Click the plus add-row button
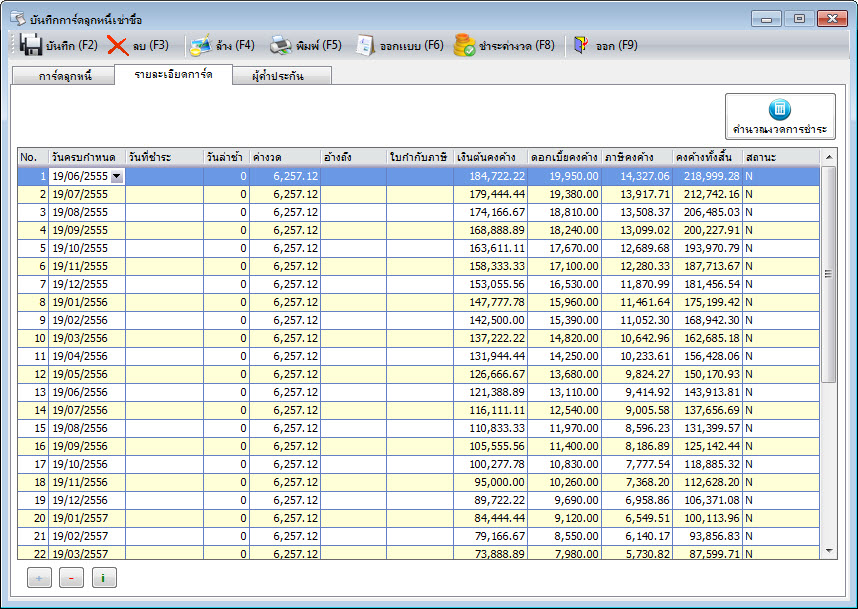The width and height of the screenshot is (858, 609). (x=39, y=578)
